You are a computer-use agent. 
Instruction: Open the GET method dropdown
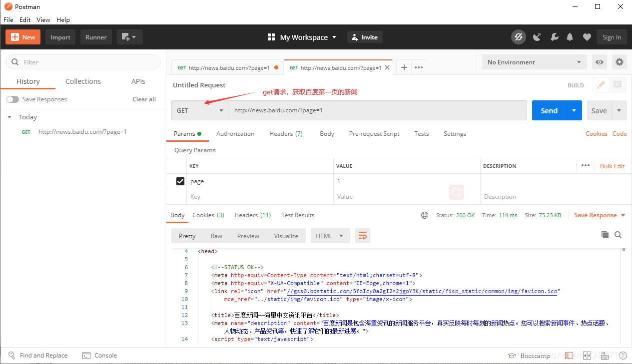pos(200,110)
